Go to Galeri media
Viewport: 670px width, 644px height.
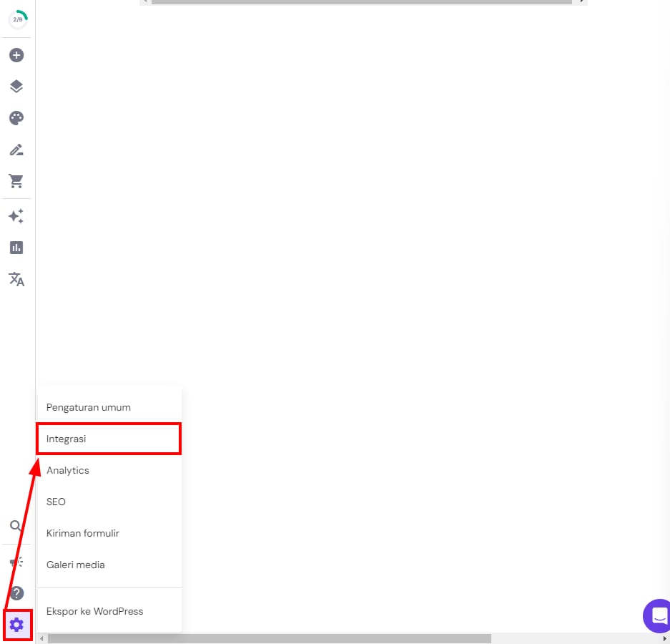point(76,565)
